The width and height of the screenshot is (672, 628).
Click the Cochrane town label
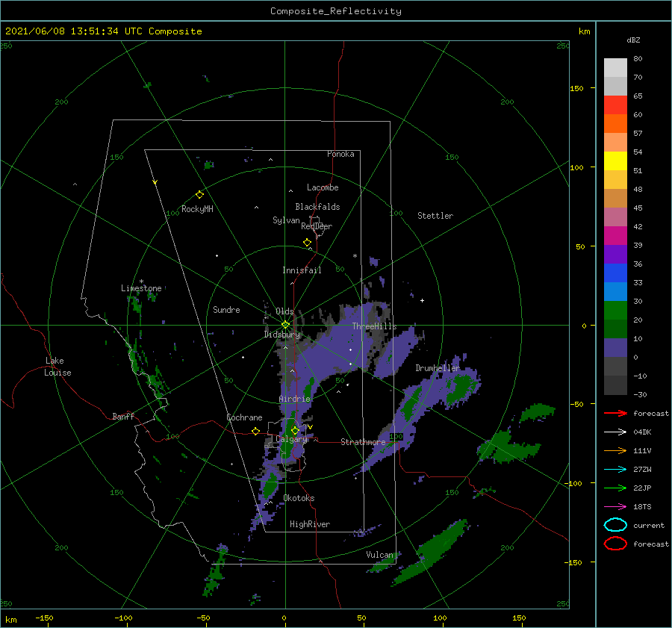click(244, 417)
